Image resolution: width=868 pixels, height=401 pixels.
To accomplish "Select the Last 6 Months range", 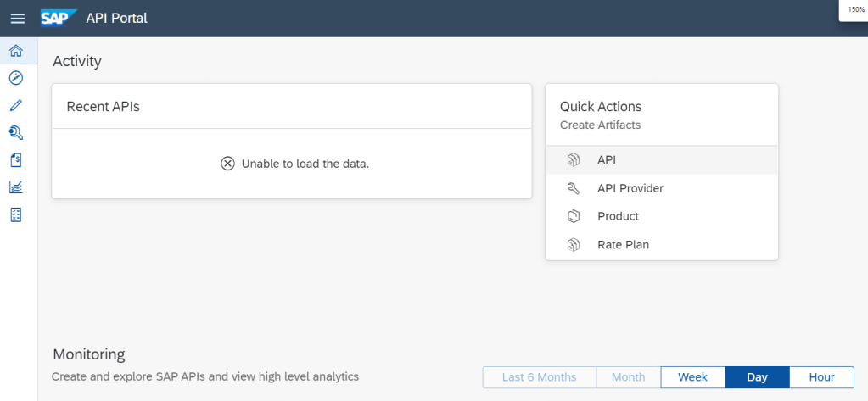I will 539,377.
